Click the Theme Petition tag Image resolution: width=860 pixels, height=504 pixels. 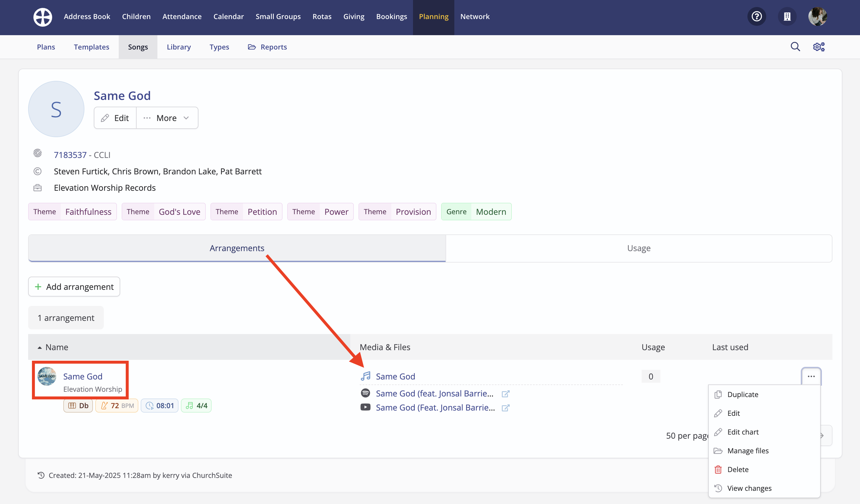(247, 212)
